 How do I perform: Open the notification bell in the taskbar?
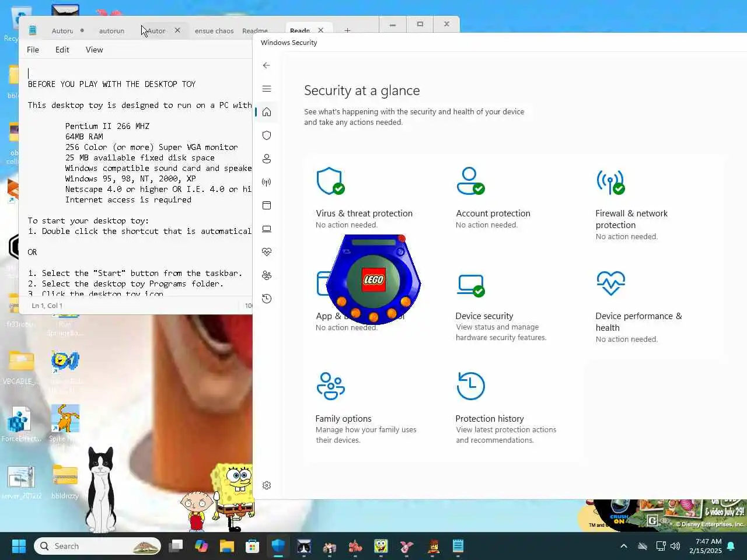coord(731,546)
